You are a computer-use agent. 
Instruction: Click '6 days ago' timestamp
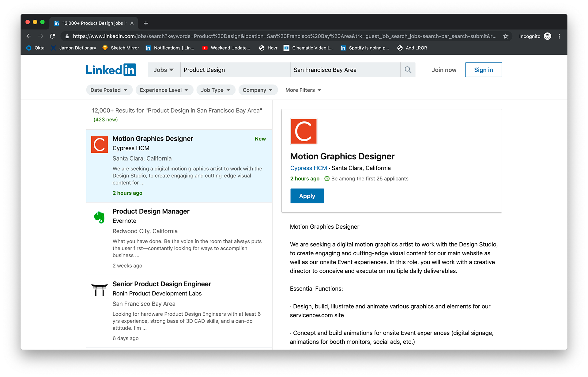(x=125, y=338)
